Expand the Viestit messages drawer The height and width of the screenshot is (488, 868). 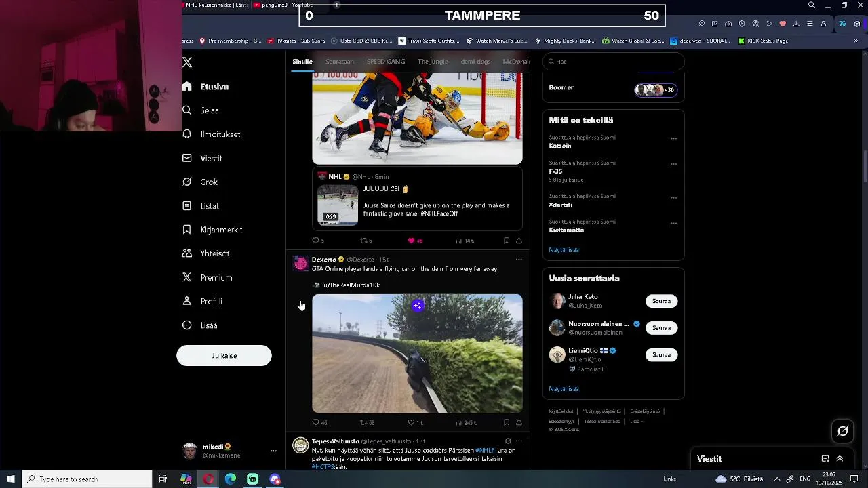point(840,459)
